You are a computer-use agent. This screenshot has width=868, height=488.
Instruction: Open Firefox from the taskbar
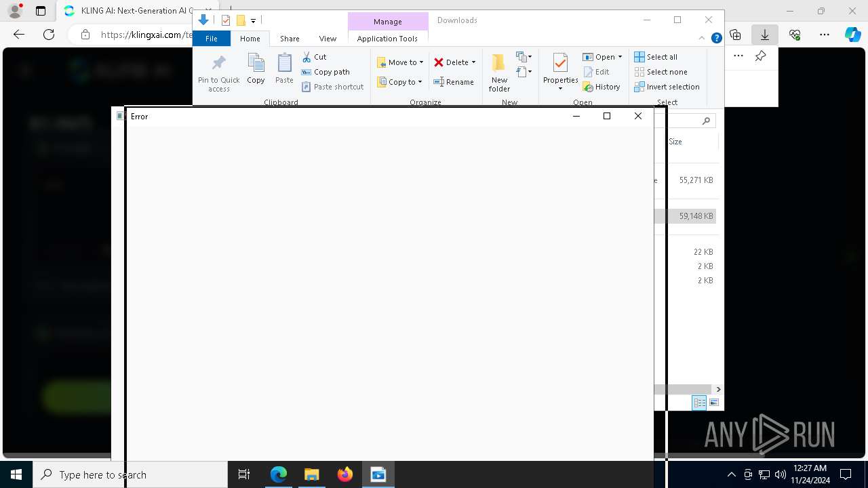coord(345,474)
